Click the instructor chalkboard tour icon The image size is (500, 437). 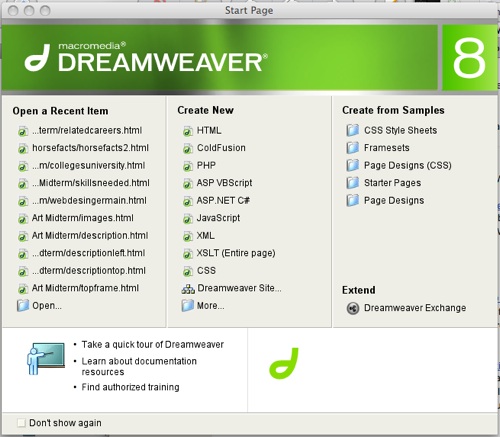[46, 359]
